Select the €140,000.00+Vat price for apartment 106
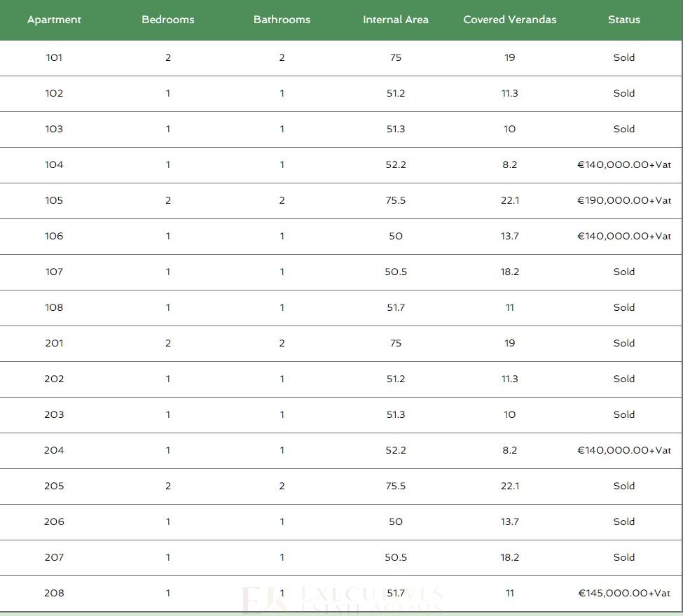The image size is (683, 616). coord(623,236)
